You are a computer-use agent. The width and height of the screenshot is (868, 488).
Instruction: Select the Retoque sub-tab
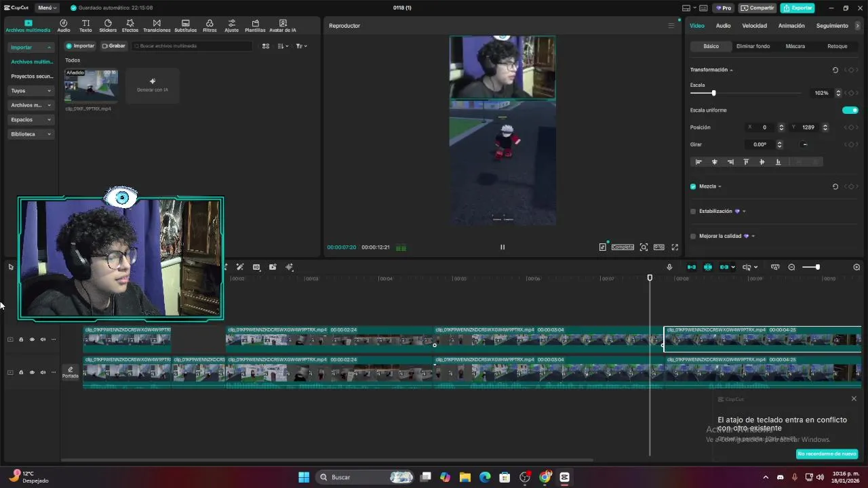tap(837, 46)
